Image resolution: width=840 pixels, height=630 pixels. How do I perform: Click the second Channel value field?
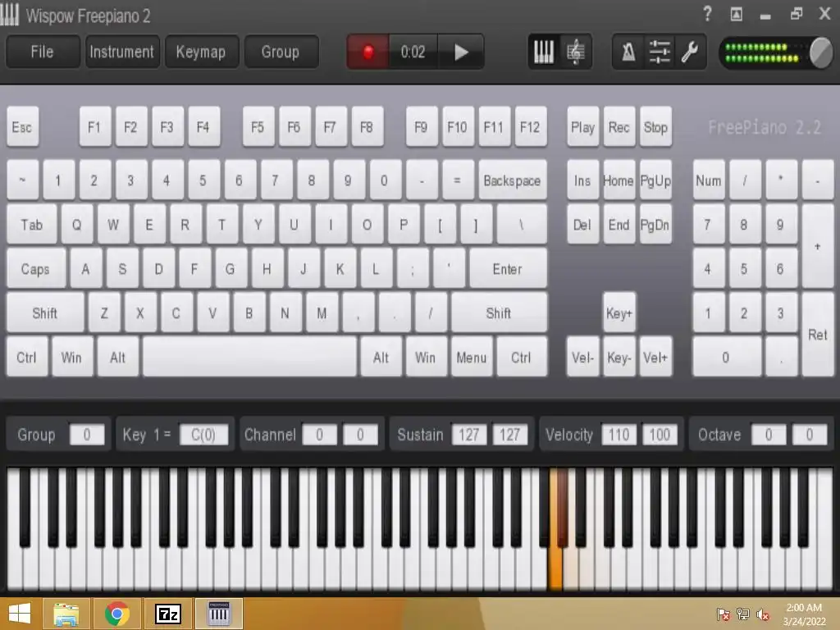360,435
